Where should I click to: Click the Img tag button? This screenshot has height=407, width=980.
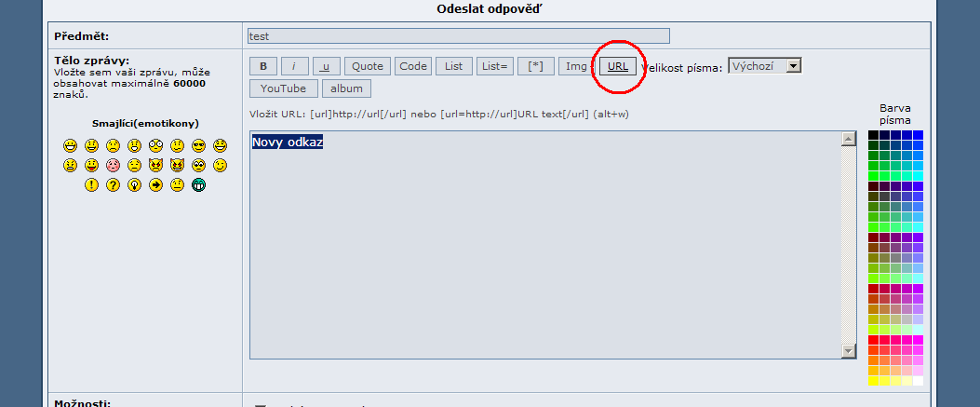pyautogui.click(x=577, y=66)
